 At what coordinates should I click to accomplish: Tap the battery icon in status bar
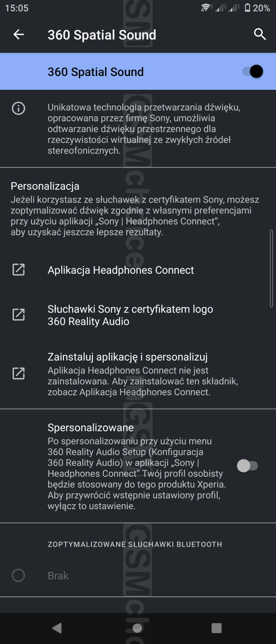(247, 8)
